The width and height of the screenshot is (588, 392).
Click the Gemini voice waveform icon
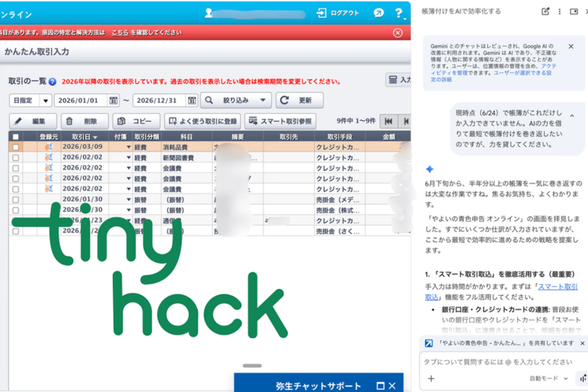pyautogui.click(x=582, y=378)
